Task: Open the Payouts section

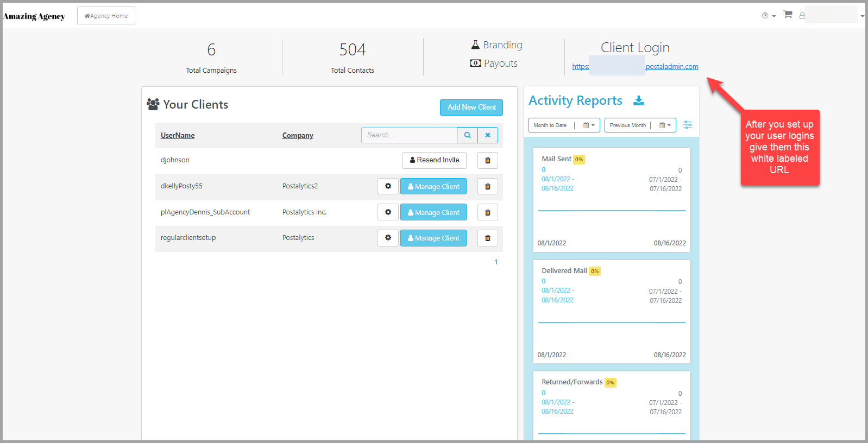Action: pyautogui.click(x=494, y=64)
